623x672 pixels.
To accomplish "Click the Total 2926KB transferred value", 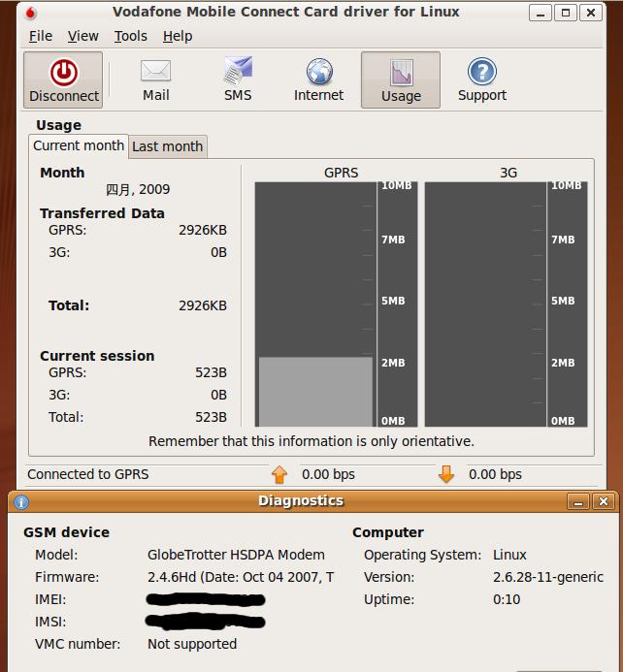I will (x=203, y=305).
